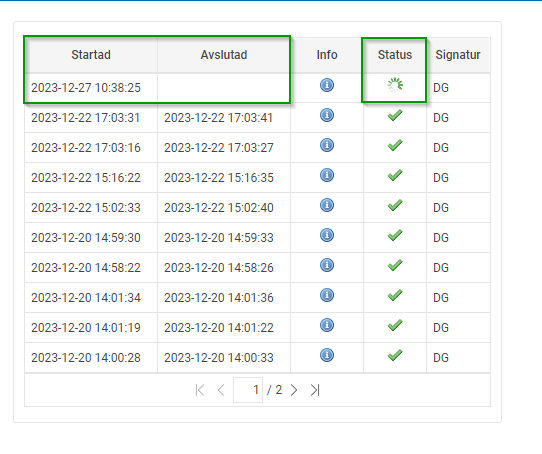Screen dimensions: 542x454
Task: Open info for the 10:38:25 run
Action: (x=327, y=85)
